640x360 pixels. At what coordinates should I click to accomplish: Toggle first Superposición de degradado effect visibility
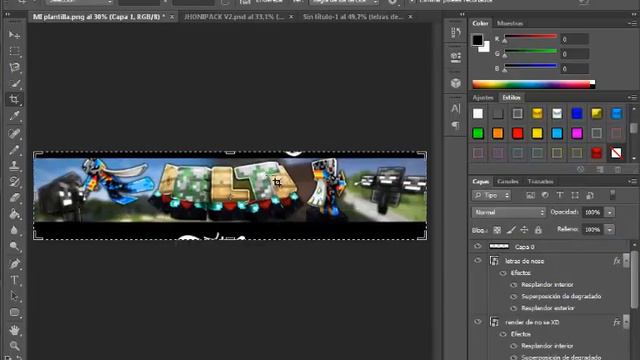tap(514, 297)
